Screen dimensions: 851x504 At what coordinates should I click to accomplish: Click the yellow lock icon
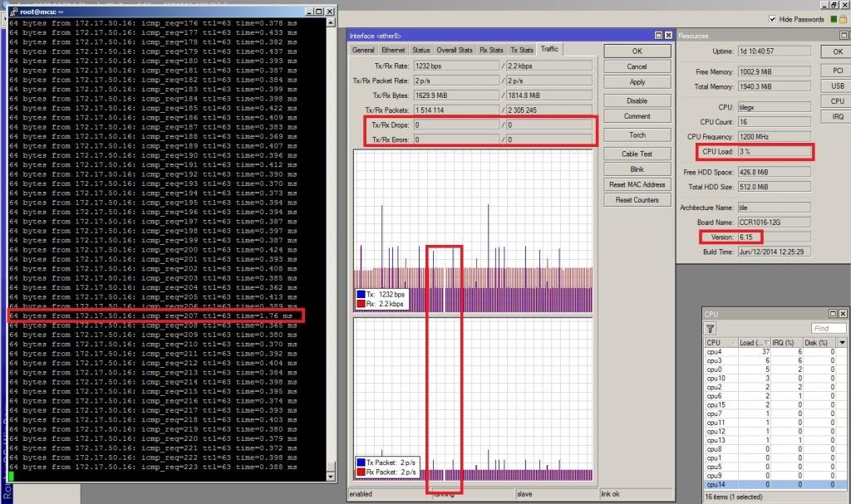pos(844,19)
